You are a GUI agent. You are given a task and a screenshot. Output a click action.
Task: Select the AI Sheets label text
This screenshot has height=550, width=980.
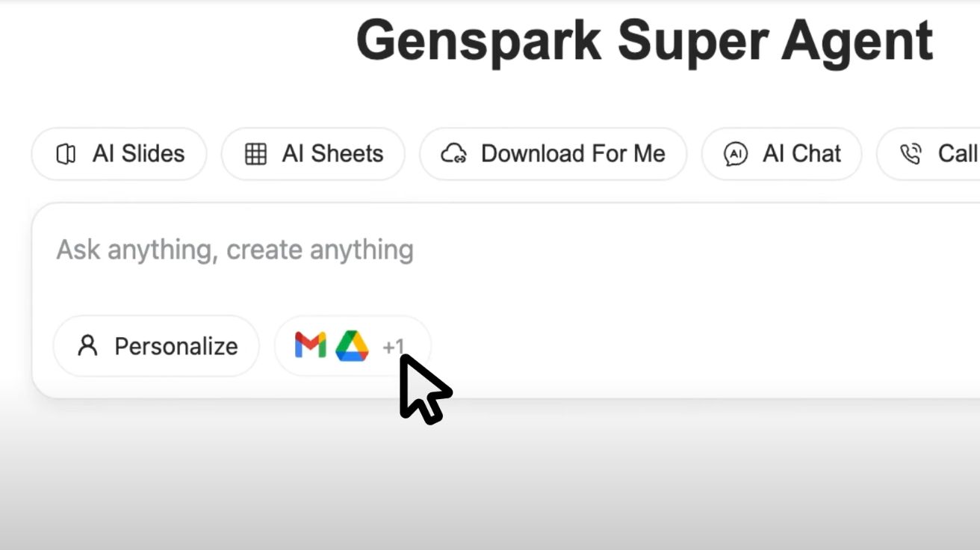click(332, 154)
